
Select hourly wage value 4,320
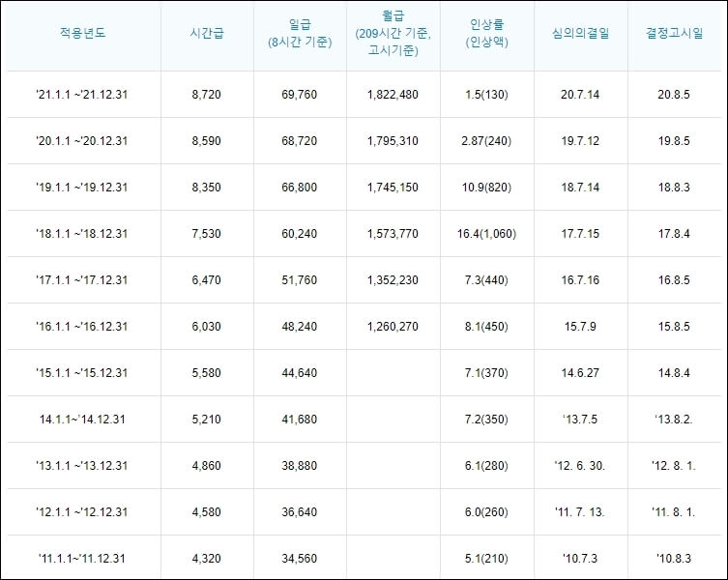point(207,559)
